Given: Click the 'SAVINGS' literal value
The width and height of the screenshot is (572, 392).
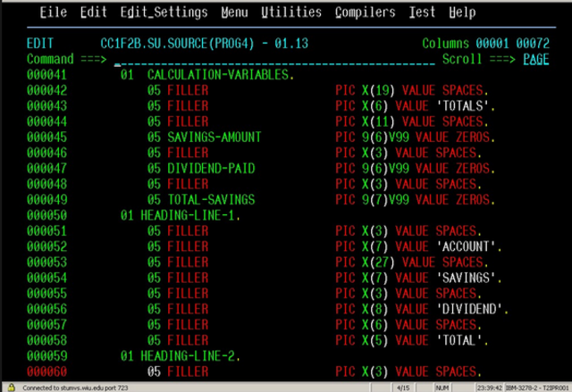Looking at the screenshot, I should coord(466,279).
